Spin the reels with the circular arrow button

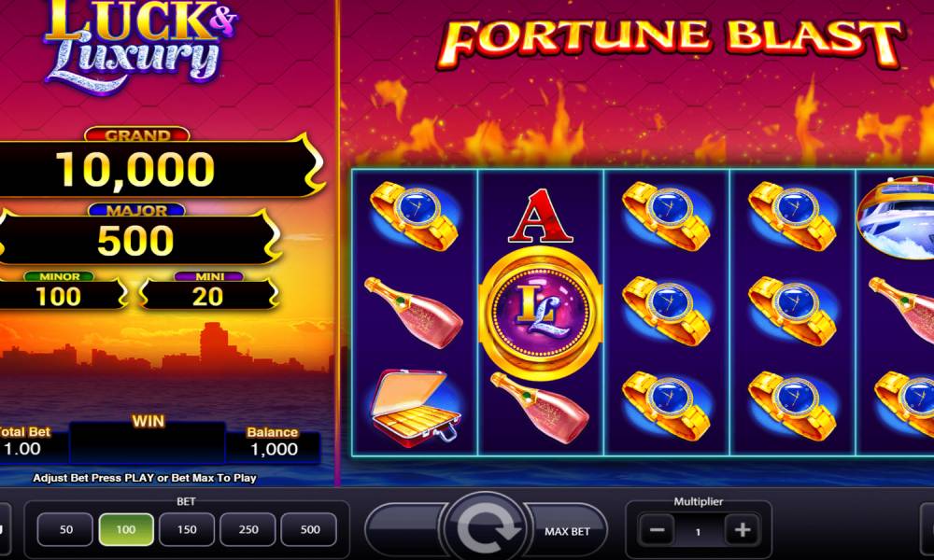486,529
